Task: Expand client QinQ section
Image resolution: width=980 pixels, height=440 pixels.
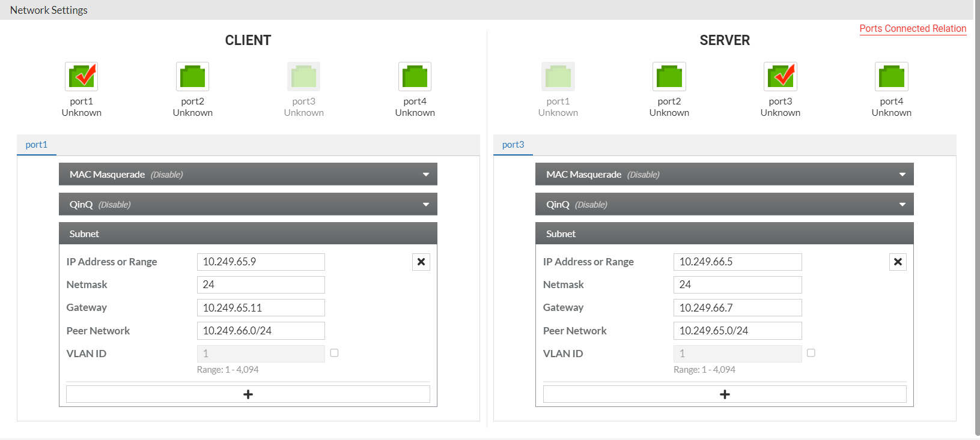Action: 248,204
